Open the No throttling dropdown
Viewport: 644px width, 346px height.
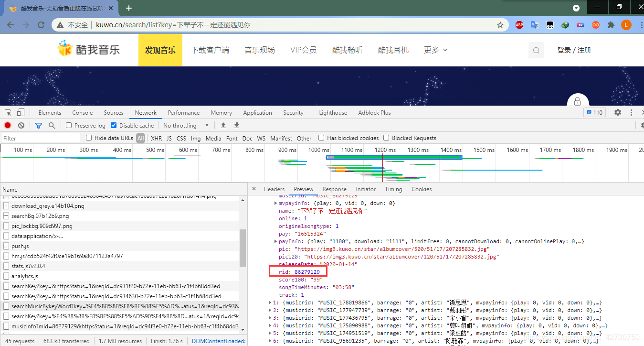[x=186, y=125]
